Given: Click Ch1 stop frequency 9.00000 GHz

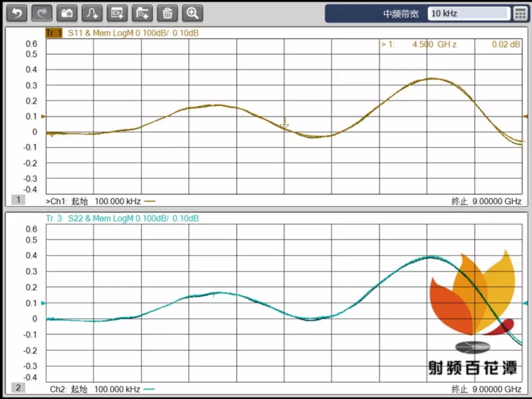Looking at the screenshot, I should point(497,201).
